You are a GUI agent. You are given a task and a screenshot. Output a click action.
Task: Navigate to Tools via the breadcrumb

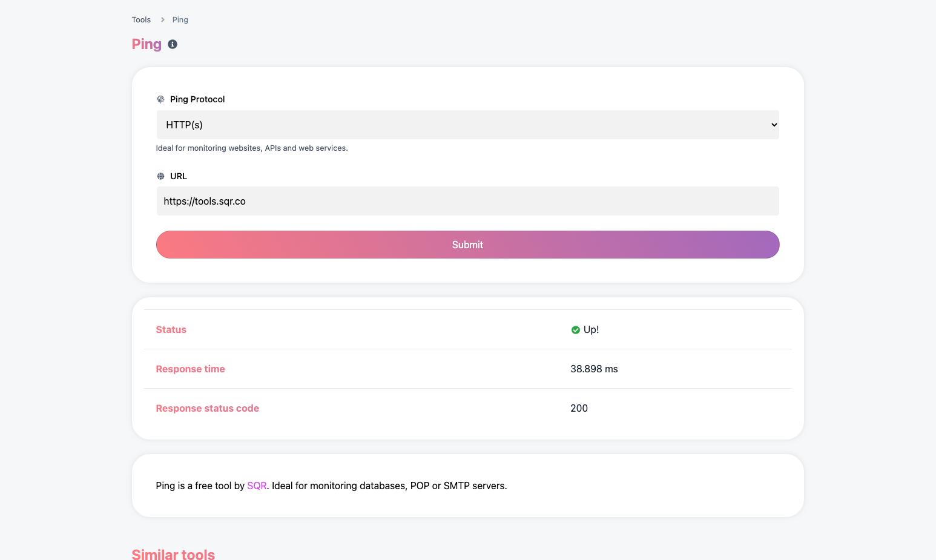coord(141,19)
